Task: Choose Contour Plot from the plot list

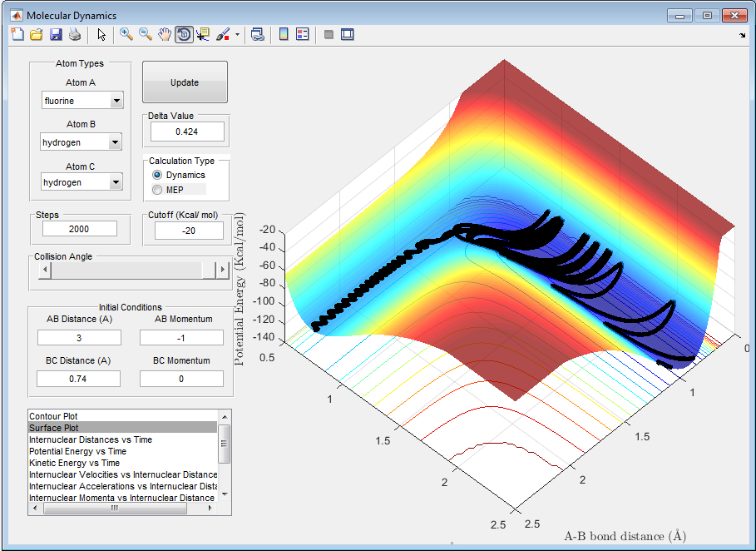Action: [54, 415]
